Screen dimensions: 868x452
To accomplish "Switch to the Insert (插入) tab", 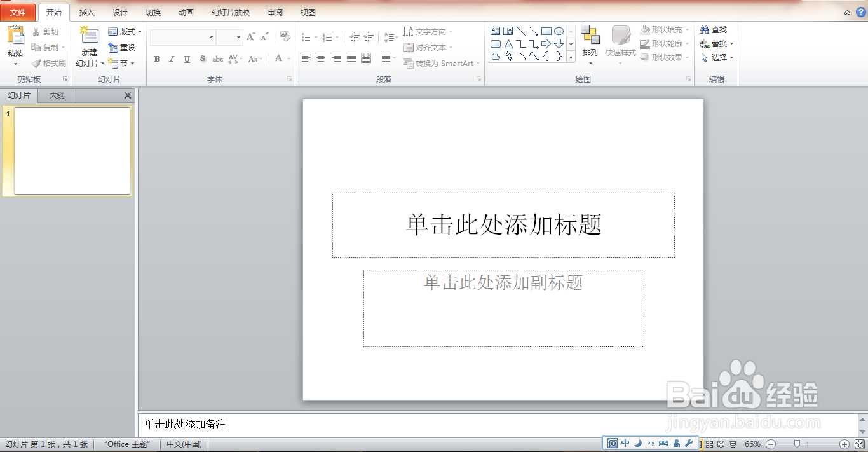I will point(87,13).
